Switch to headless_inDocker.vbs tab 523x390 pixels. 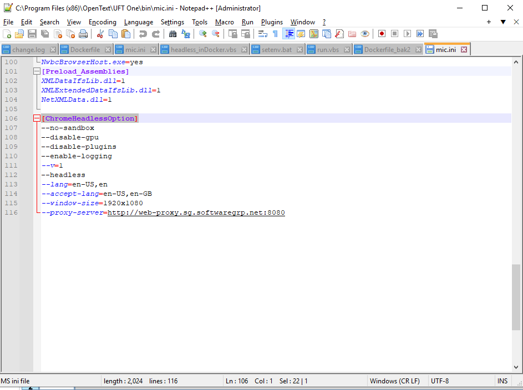click(x=203, y=50)
